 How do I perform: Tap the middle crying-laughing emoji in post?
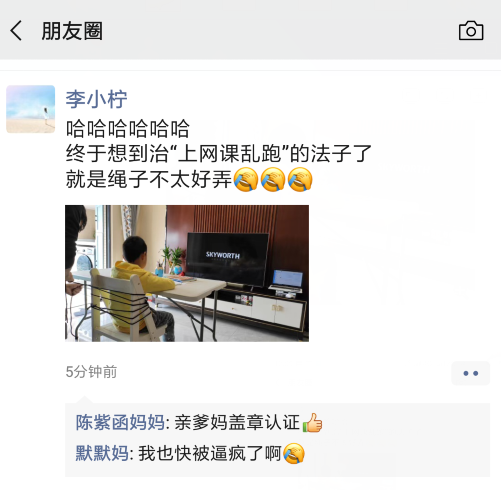pos(273,179)
